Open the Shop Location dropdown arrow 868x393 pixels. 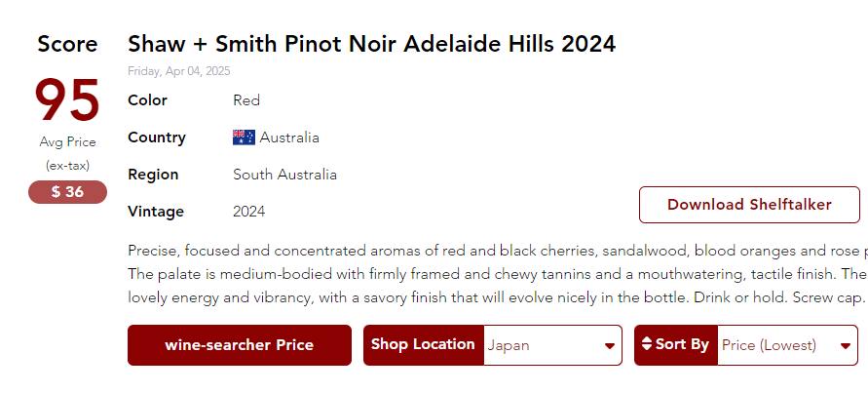[610, 346]
